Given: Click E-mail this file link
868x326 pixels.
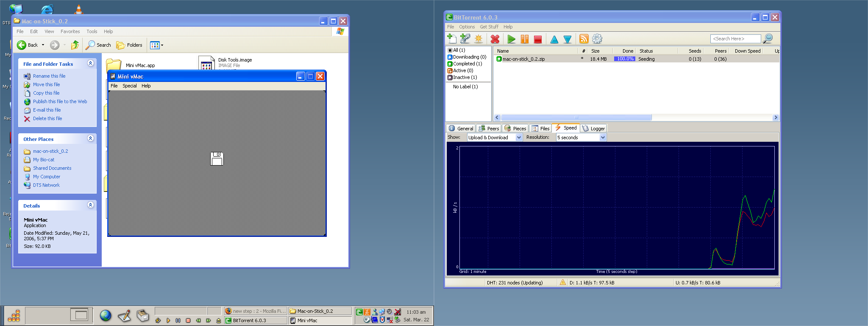Looking at the screenshot, I should click(x=47, y=110).
